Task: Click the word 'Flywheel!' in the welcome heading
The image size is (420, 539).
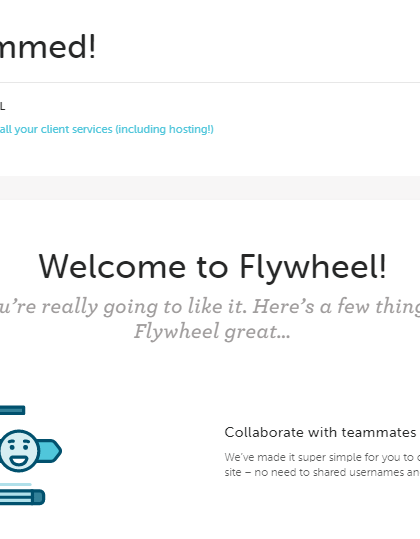Action: [313, 267]
